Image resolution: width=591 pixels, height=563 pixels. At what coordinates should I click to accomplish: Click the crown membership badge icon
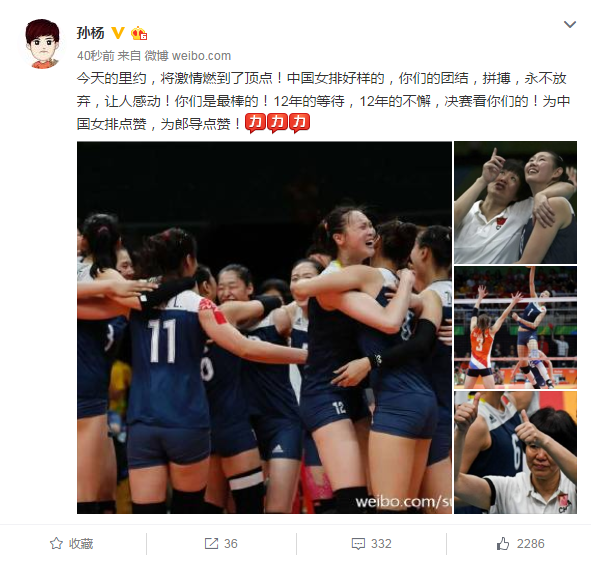pos(139,33)
